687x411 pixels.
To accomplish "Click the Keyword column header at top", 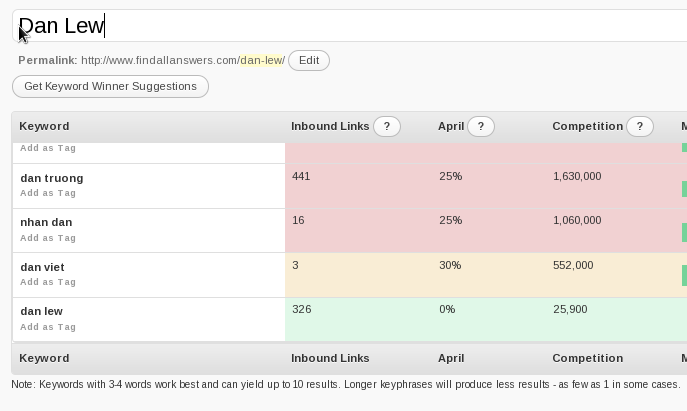I will pos(44,127).
